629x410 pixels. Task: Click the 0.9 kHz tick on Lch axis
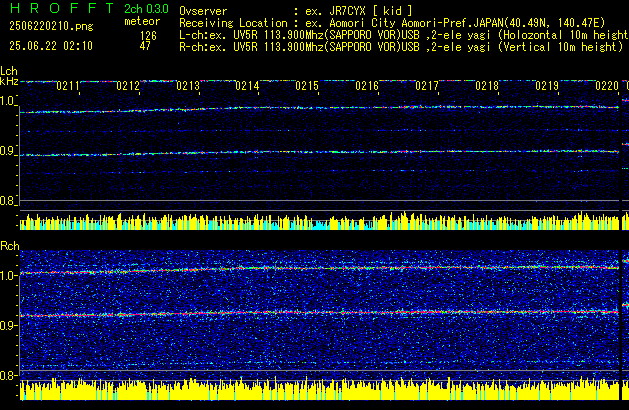[x=7, y=151]
